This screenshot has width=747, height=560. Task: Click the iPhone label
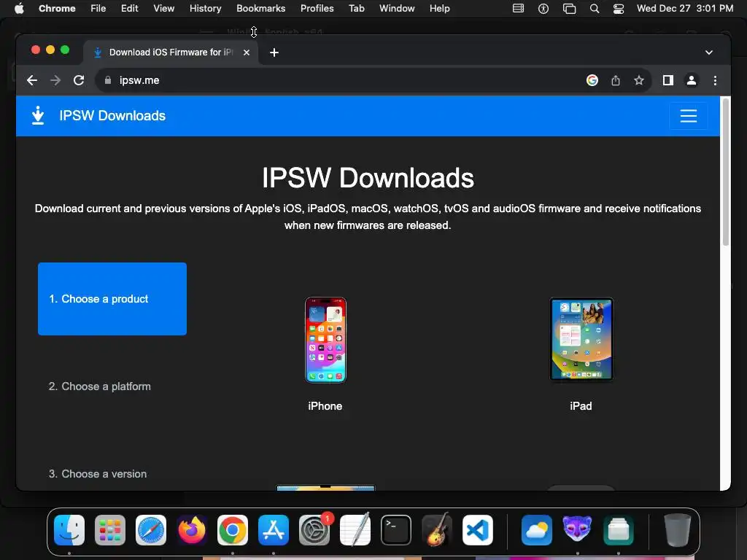325,406
